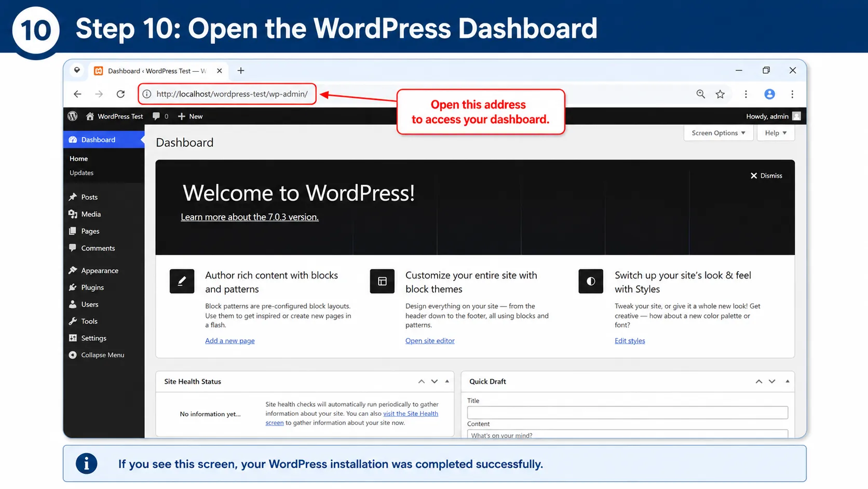
Task: Open Chrome three-dot menu
Action: click(792, 94)
